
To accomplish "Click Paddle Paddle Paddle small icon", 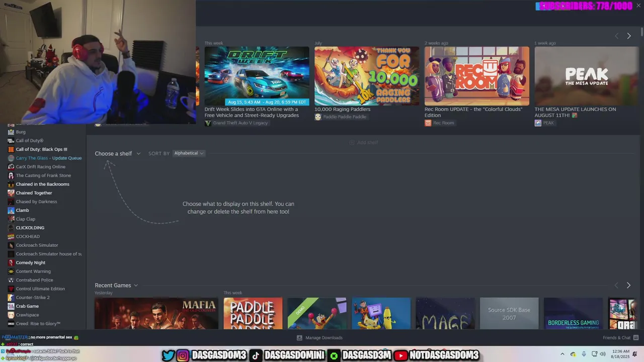I will pos(318,117).
